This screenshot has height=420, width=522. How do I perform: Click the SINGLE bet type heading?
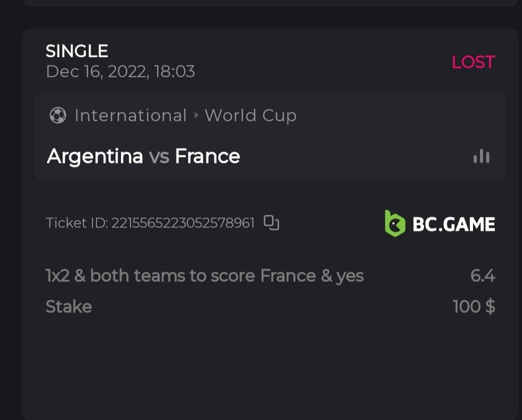pos(77,51)
